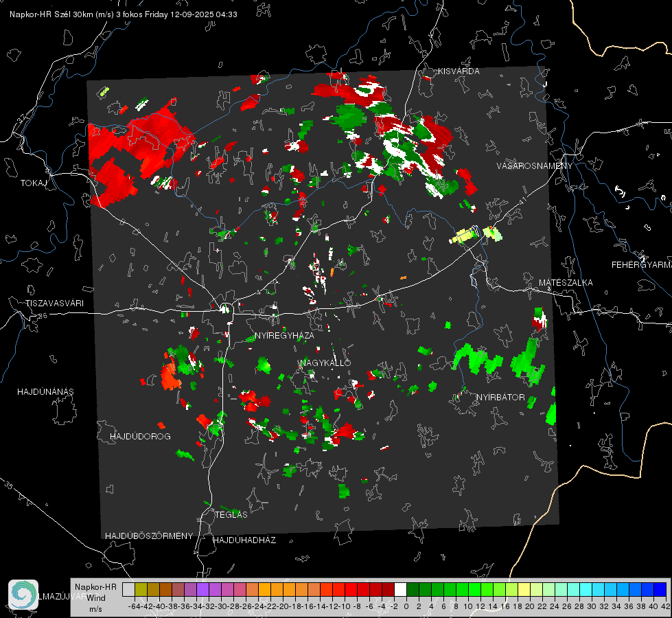Image resolution: width=672 pixels, height=618 pixels.
Task: Select the yellow swatch between 18 and 20
Action: (x=524, y=589)
